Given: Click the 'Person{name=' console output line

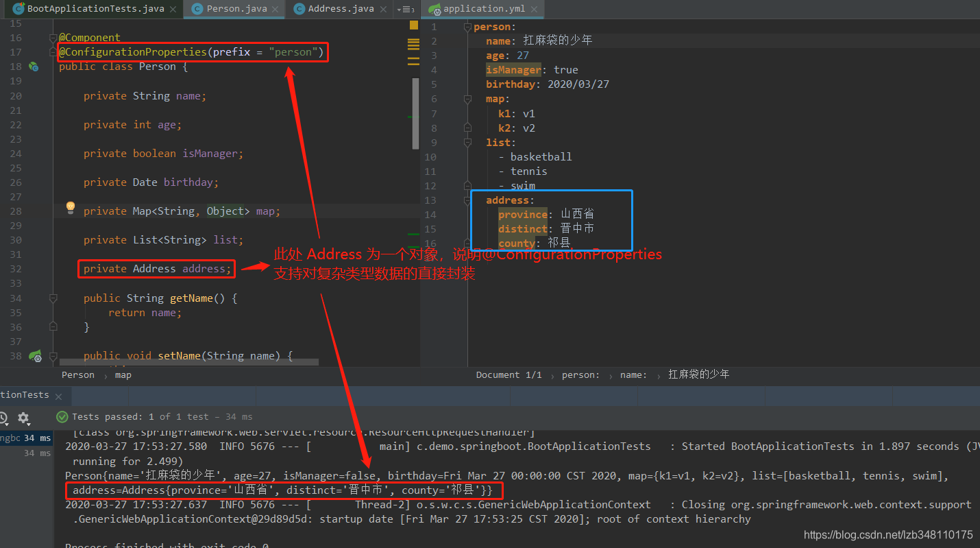Looking at the screenshot, I should [506, 476].
